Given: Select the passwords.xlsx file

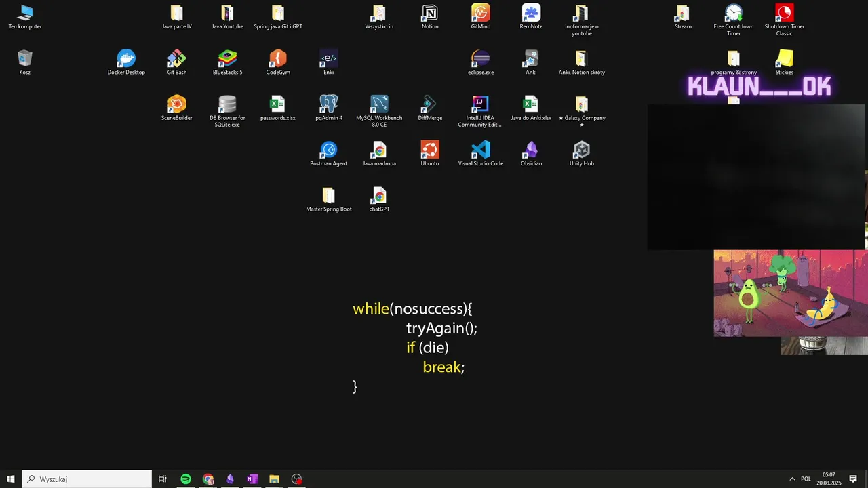Looking at the screenshot, I should click(x=278, y=108).
